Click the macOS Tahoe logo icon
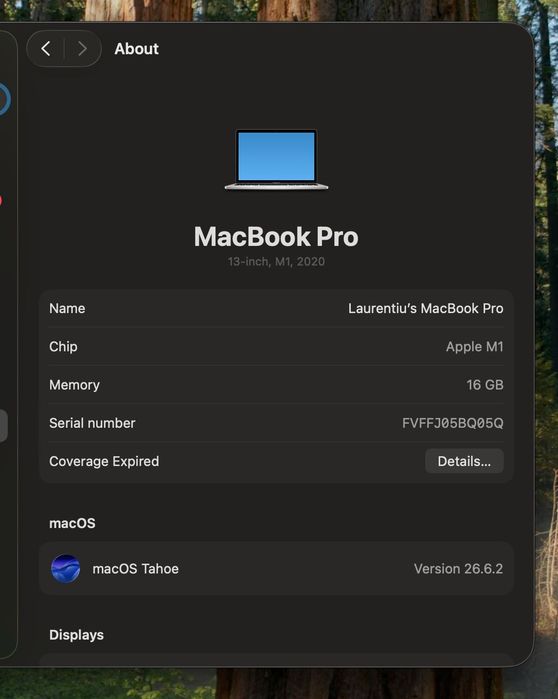This screenshot has height=699, width=558. (x=66, y=568)
